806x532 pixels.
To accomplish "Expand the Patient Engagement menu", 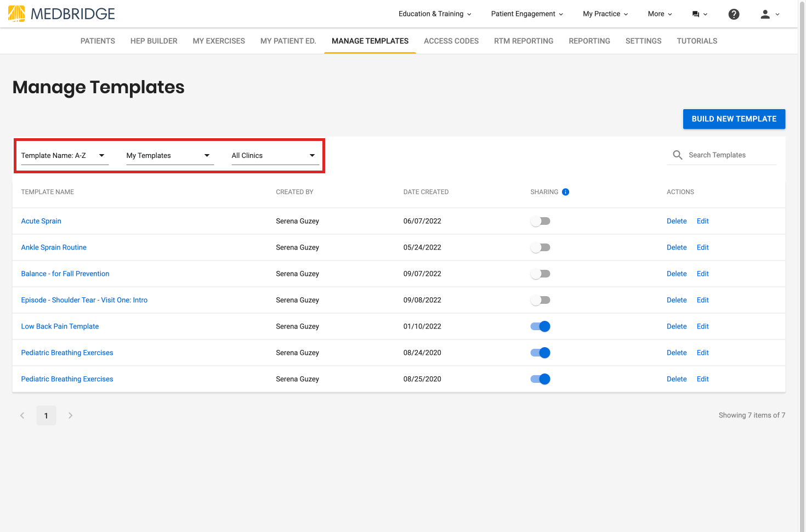I will pyautogui.click(x=527, y=14).
